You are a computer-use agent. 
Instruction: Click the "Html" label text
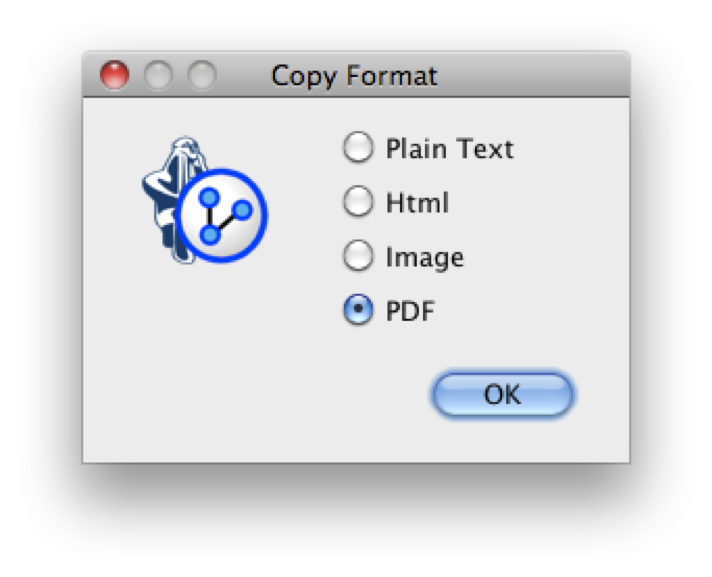[417, 203]
